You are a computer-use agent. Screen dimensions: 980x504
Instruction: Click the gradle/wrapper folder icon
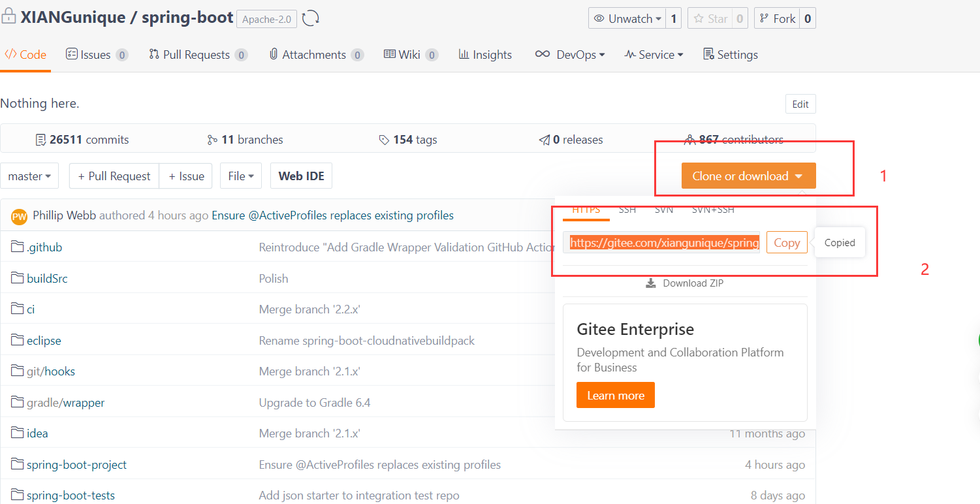18,402
